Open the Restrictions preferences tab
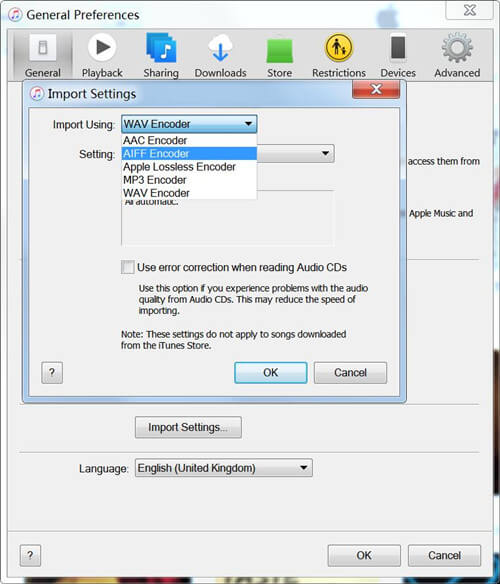Image resolution: width=500 pixels, height=584 pixels. 339,56
